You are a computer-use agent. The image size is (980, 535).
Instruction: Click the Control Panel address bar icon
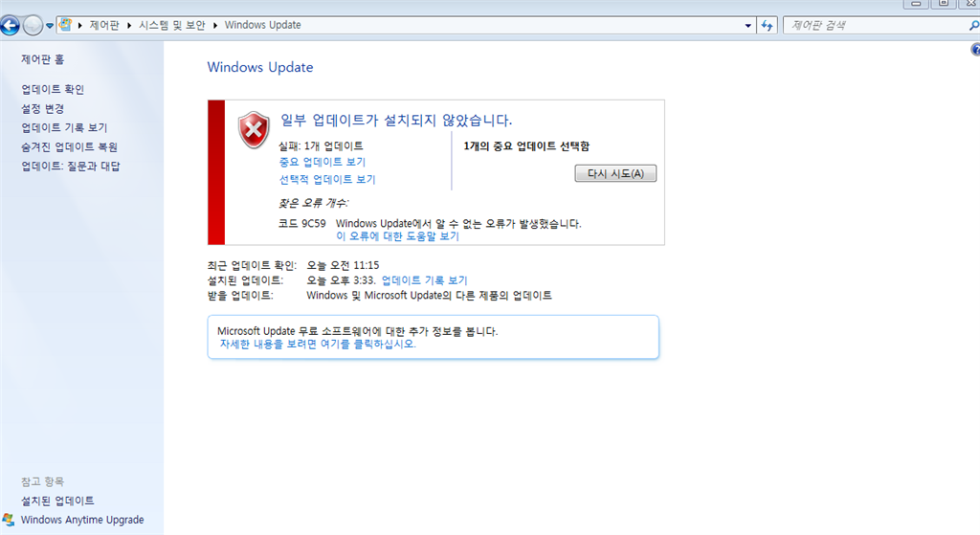point(65,25)
